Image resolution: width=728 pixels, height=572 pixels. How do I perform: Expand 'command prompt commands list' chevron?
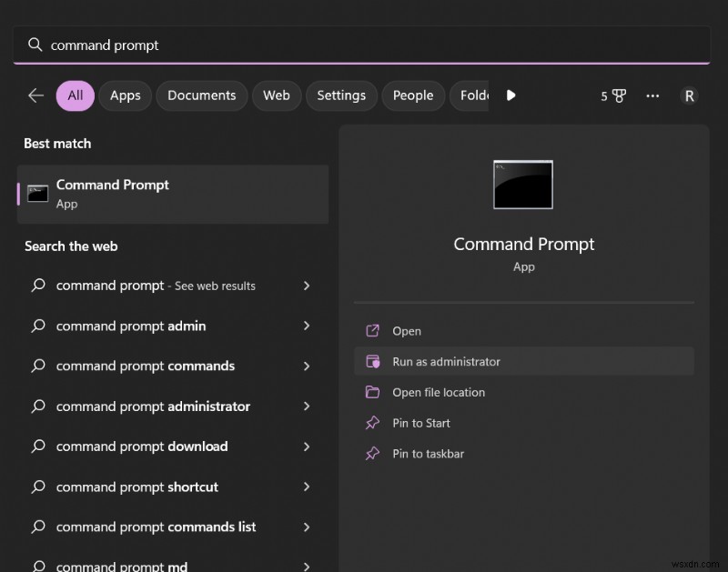click(x=307, y=527)
